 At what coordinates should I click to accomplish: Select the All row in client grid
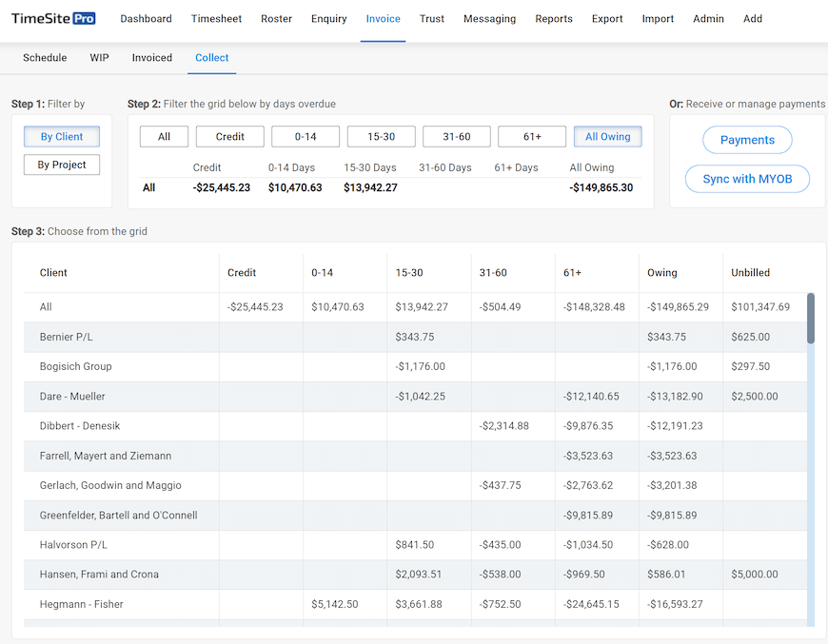pos(415,307)
